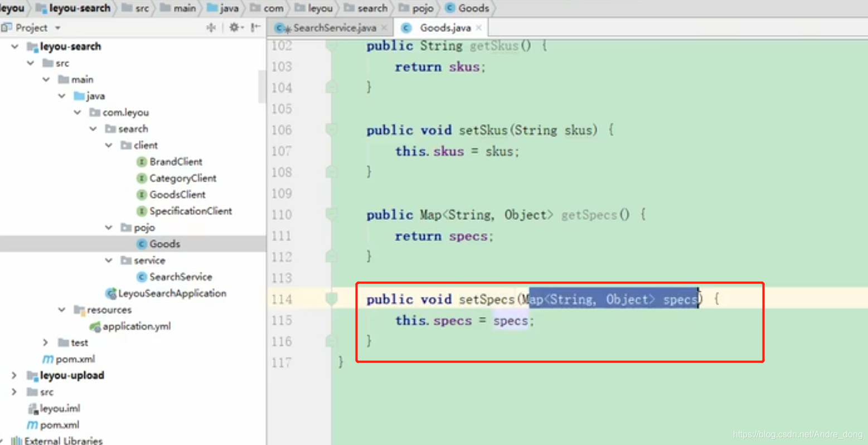The width and height of the screenshot is (868, 445).
Task: Click the SearchService class icon in tree
Action: (142, 277)
